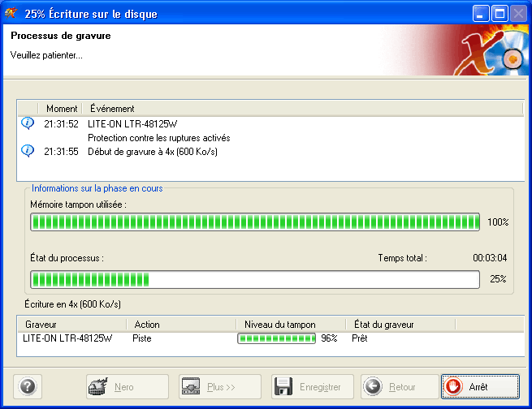This screenshot has height=409, width=532.
Task: Click the info icon for 21:31:55 entry
Action: click(28, 150)
